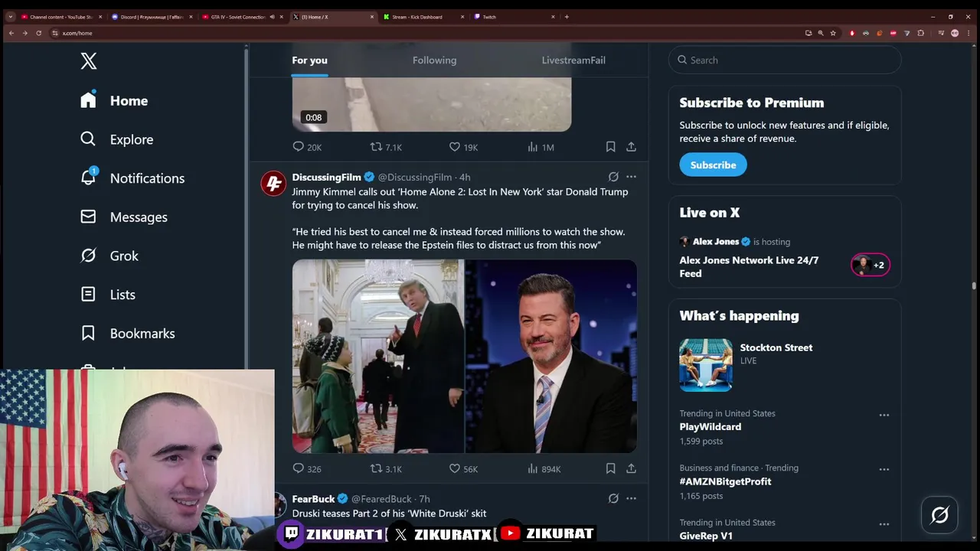Click the +2 listeners avatar badge
The width and height of the screenshot is (980, 551).
(871, 265)
